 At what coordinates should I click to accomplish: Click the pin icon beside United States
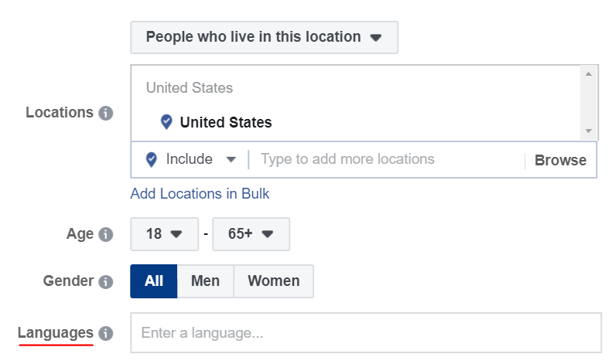click(x=166, y=122)
